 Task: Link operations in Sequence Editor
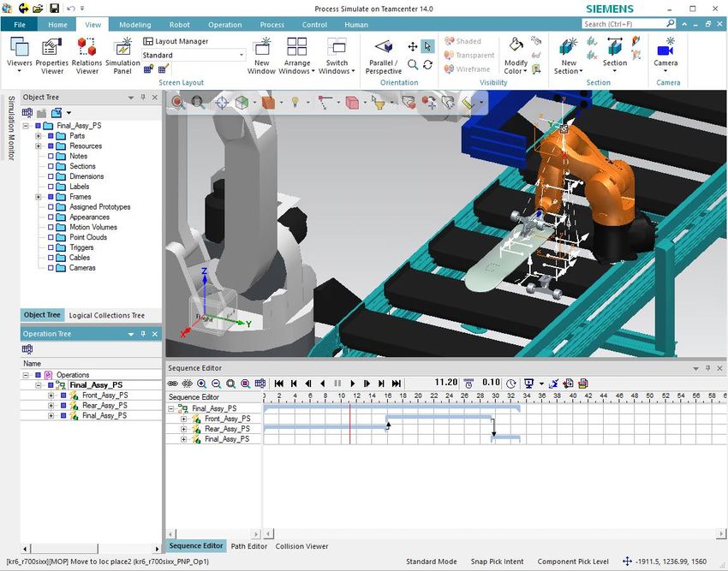click(x=173, y=384)
